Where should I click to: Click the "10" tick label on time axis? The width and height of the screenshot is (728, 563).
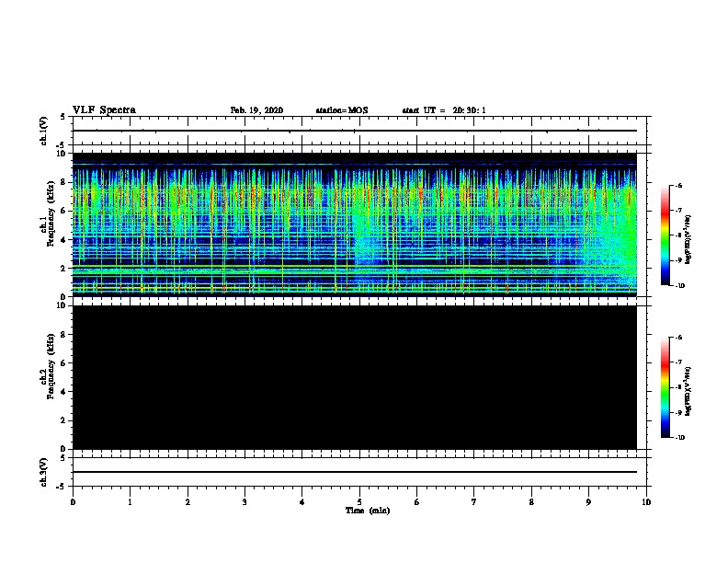pos(646,502)
